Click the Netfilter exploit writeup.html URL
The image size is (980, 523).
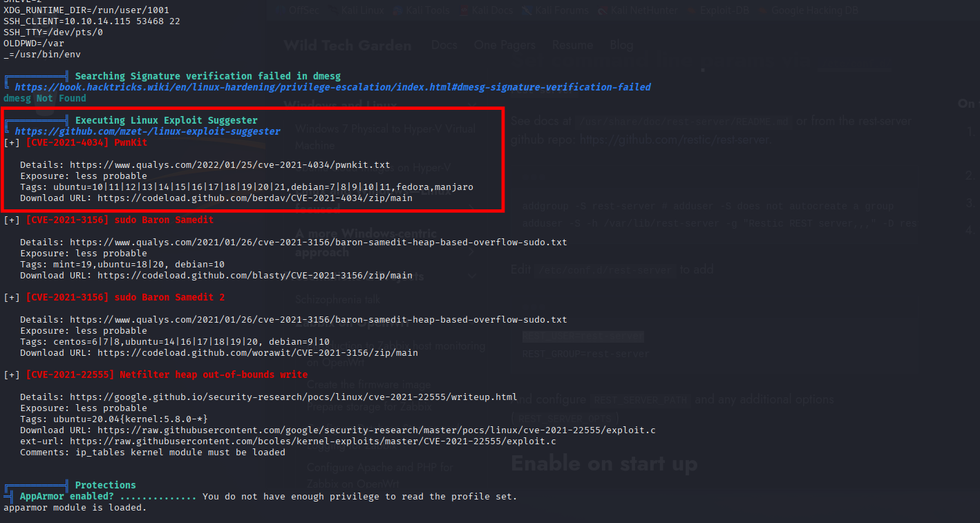[x=293, y=397]
